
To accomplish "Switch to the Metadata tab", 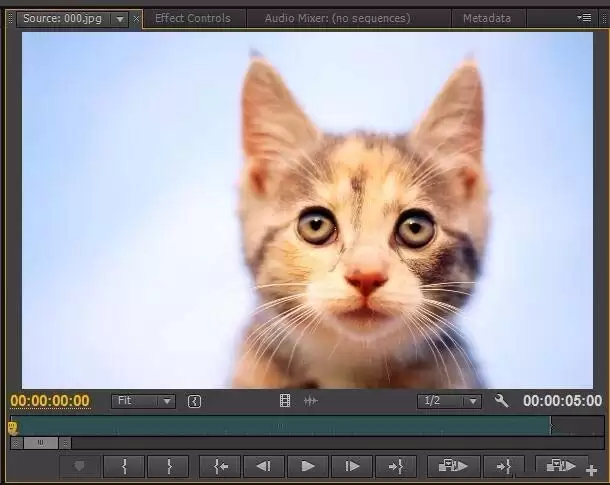I will (x=487, y=18).
